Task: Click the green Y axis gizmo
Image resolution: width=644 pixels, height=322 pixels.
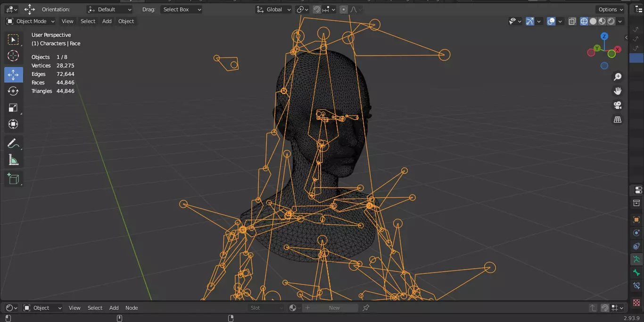Action: coord(597,48)
